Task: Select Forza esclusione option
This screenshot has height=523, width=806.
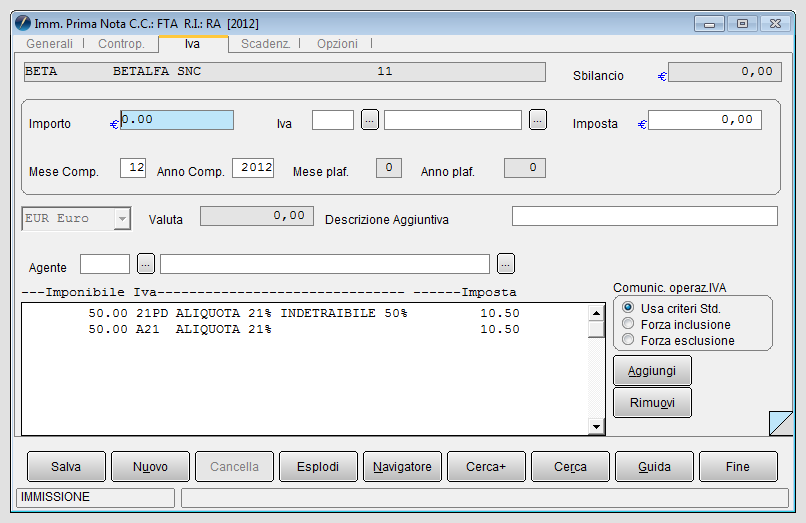Action: pyautogui.click(x=628, y=339)
